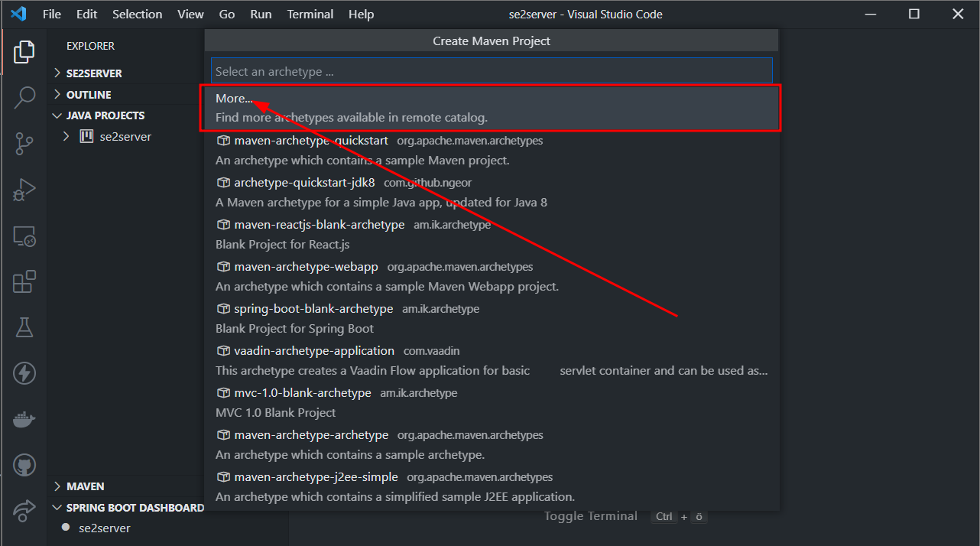Open the View menu
Viewport: 980px width, 546px height.
(x=190, y=14)
